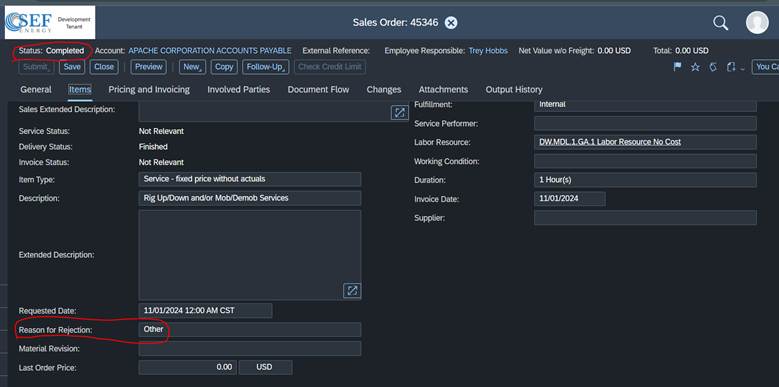Click the Material Revision field
Viewport: 779px width, 387px height.
click(x=250, y=348)
